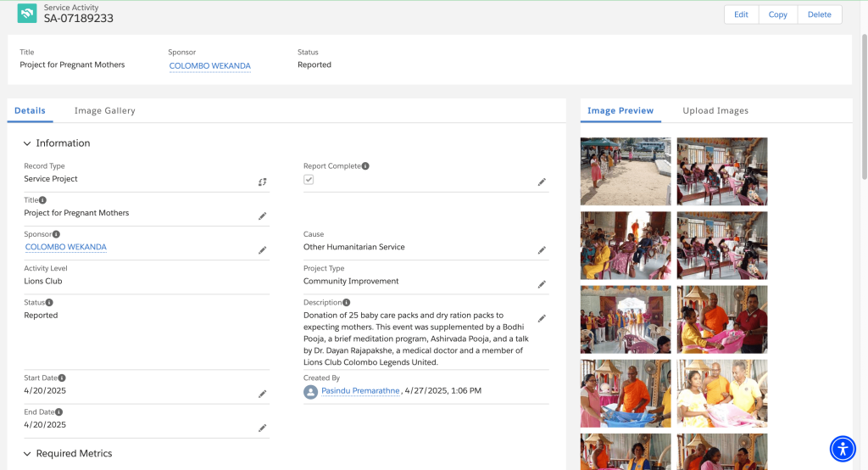Click the Copy button
The height and width of the screenshot is (470, 868).
[x=778, y=14]
